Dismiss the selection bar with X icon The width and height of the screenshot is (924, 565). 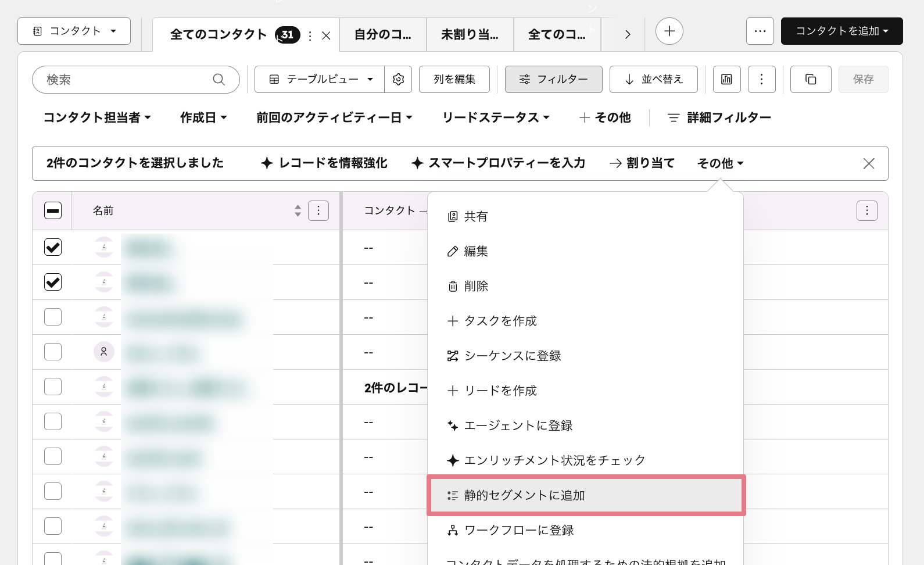(869, 164)
